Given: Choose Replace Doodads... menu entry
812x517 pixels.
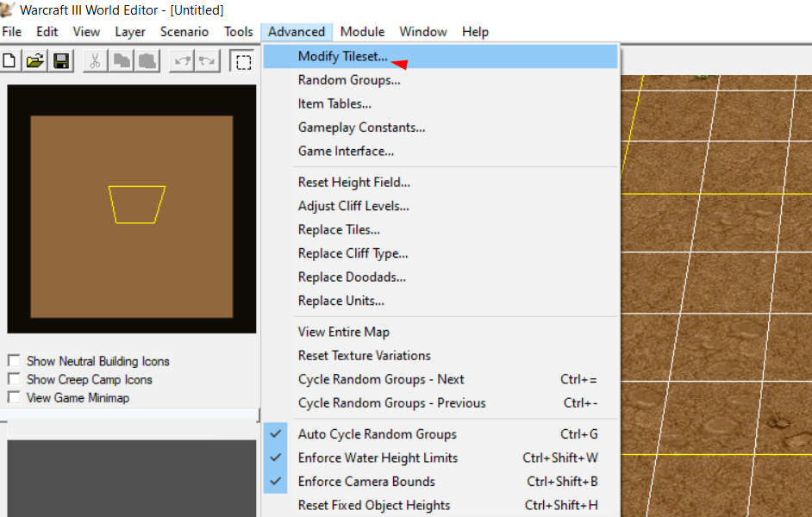Looking at the screenshot, I should (x=440, y=277).
